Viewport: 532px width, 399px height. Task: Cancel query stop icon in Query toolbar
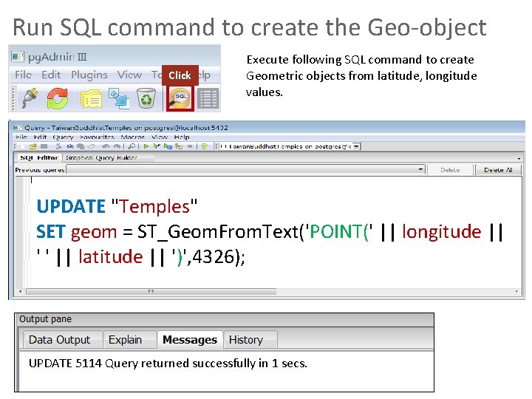pyautogui.click(x=190, y=146)
